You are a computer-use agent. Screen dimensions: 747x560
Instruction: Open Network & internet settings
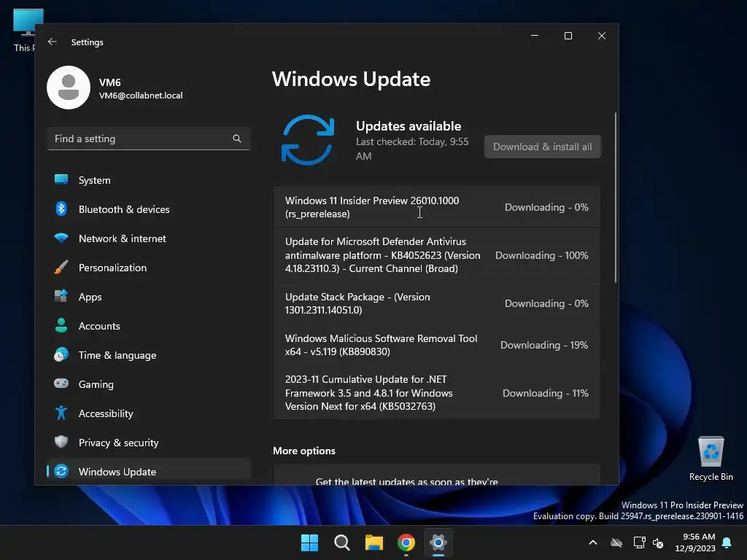click(x=149, y=238)
